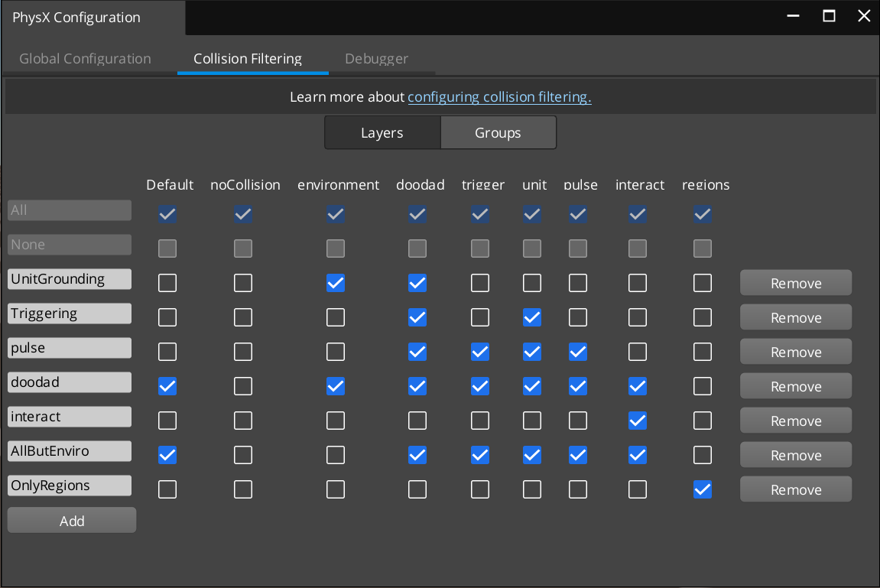Close the PhysX Configuration window
The image size is (880, 588).
point(864,16)
